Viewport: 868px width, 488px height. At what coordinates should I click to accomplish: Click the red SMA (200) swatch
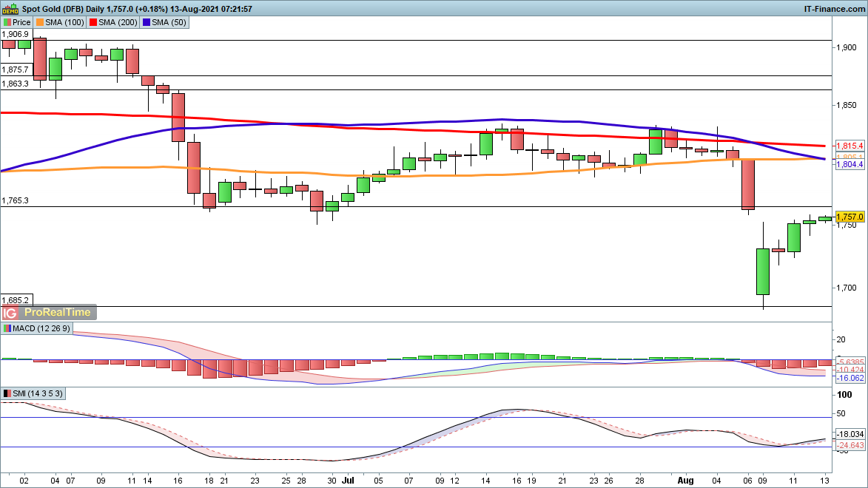point(95,23)
